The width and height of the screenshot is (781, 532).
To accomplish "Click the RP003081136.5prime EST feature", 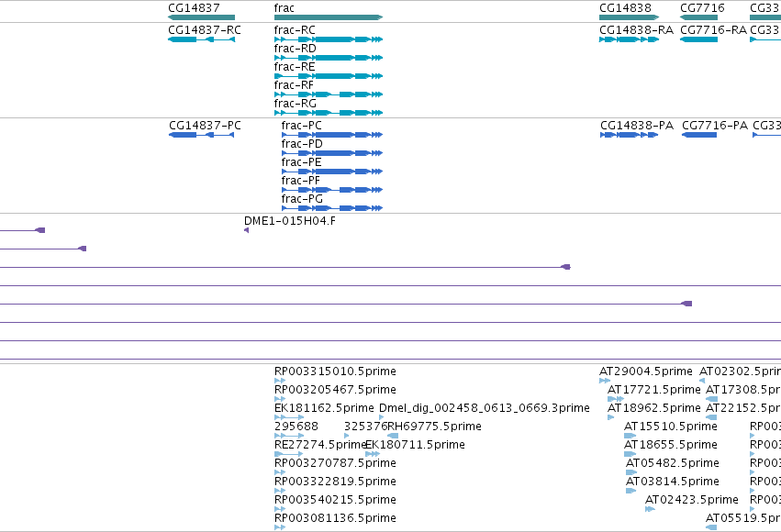I will click(280, 528).
